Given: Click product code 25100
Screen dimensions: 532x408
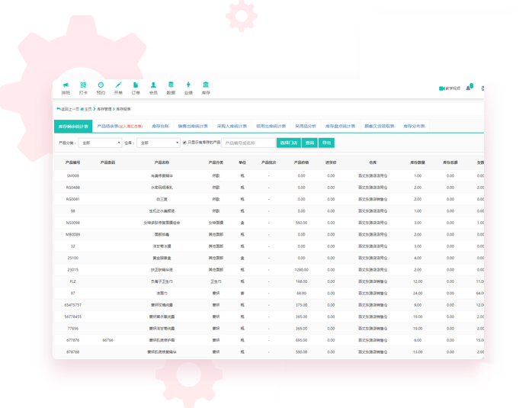Looking at the screenshot, I should coord(72,258).
